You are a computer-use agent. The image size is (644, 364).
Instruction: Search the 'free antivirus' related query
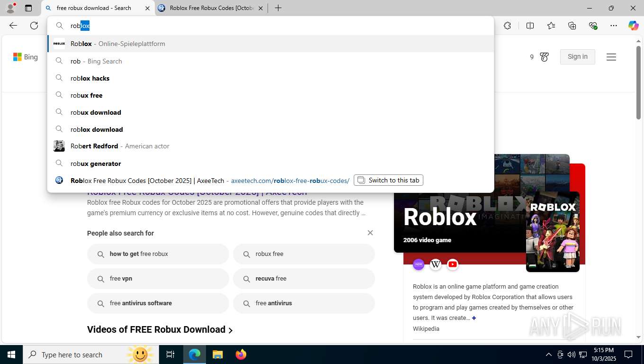point(304,303)
